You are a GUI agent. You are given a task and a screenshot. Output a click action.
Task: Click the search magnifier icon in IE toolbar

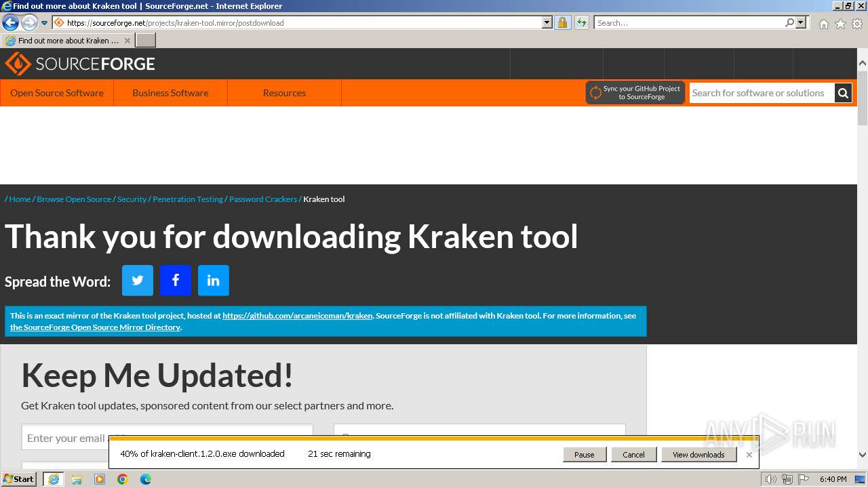(x=789, y=22)
